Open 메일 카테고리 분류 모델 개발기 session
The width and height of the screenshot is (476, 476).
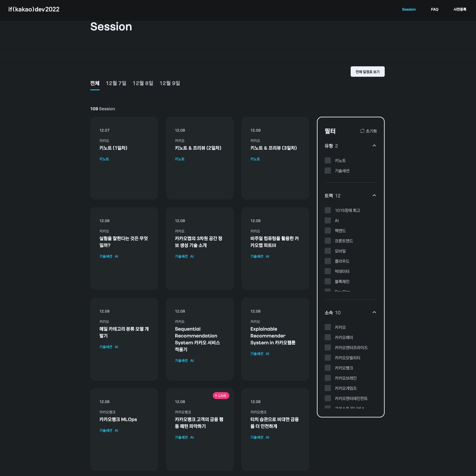click(x=124, y=339)
